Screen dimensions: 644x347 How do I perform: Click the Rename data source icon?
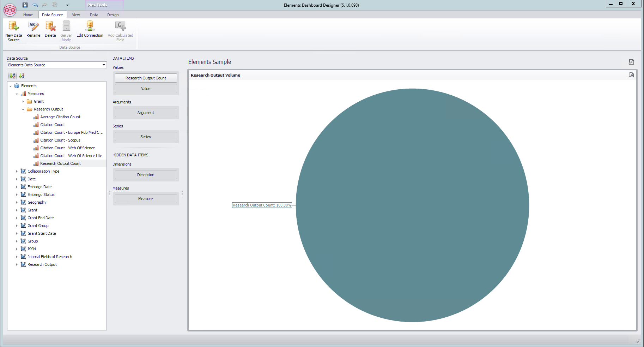tap(33, 26)
